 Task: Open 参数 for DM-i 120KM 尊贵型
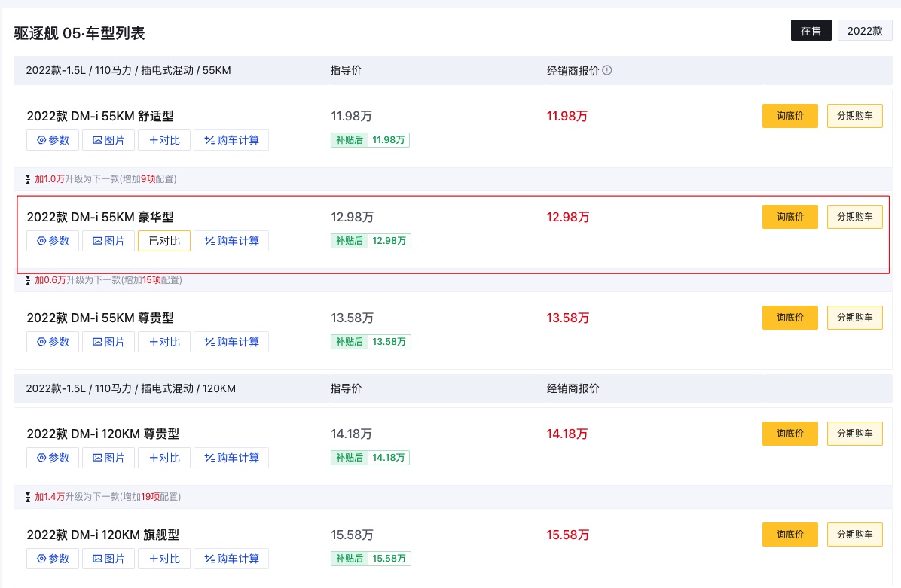pyautogui.click(x=53, y=459)
